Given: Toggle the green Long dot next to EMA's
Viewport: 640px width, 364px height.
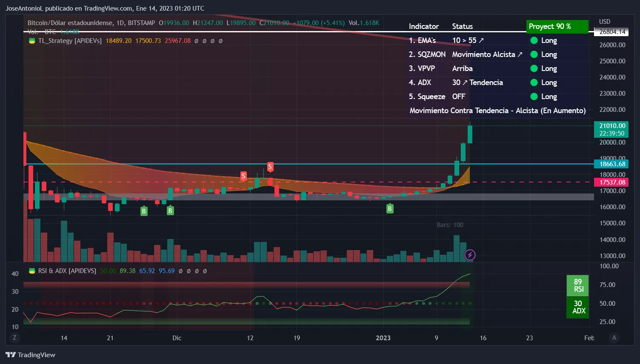Looking at the screenshot, I should click(534, 40).
